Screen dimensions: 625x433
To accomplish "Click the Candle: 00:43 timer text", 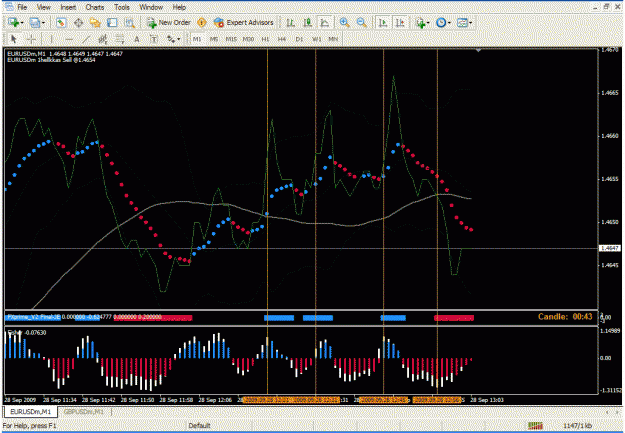I will click(565, 317).
